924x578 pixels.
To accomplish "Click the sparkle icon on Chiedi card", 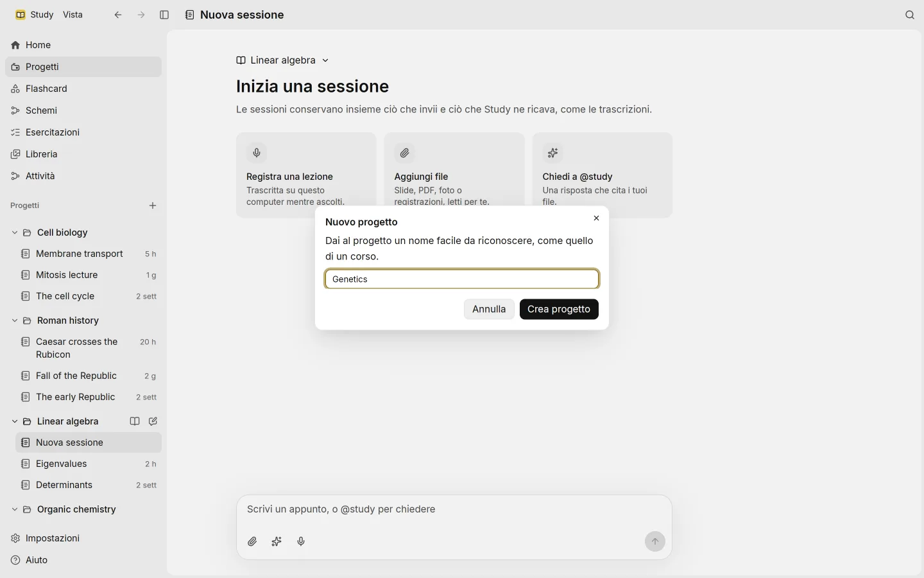I will pyautogui.click(x=552, y=153).
